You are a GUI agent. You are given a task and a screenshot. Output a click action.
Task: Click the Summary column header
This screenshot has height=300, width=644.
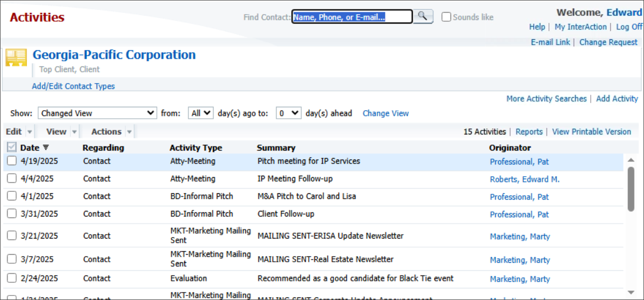pyautogui.click(x=276, y=147)
